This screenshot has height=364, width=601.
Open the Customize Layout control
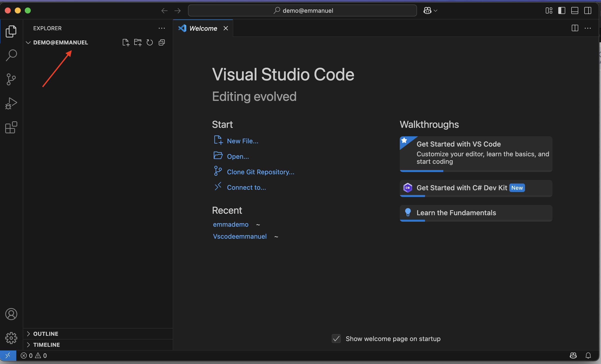click(x=549, y=10)
